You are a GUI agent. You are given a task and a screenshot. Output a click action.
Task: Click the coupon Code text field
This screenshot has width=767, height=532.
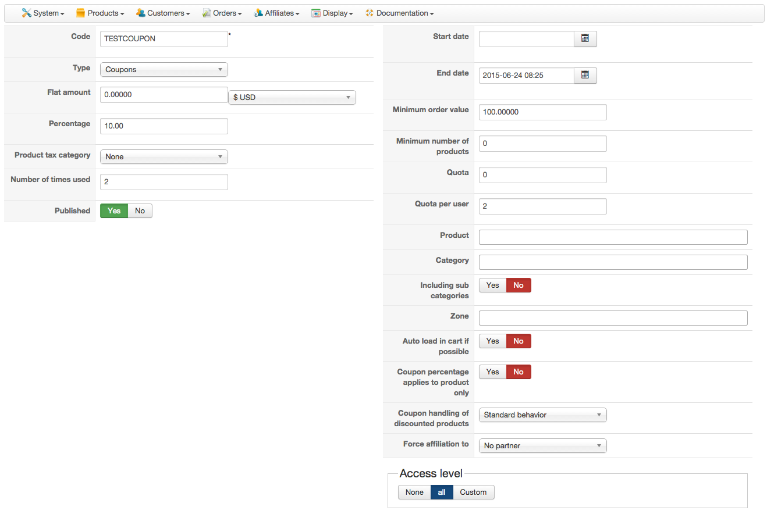[x=164, y=38]
